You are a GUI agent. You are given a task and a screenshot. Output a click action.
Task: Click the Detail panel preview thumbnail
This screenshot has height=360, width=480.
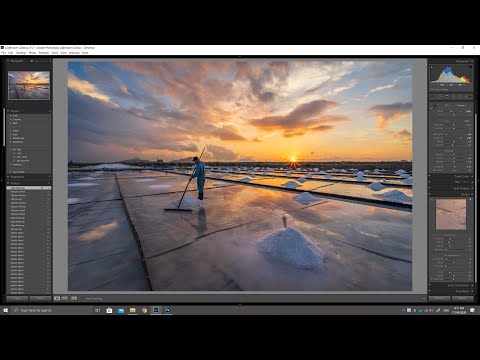pyautogui.click(x=451, y=214)
